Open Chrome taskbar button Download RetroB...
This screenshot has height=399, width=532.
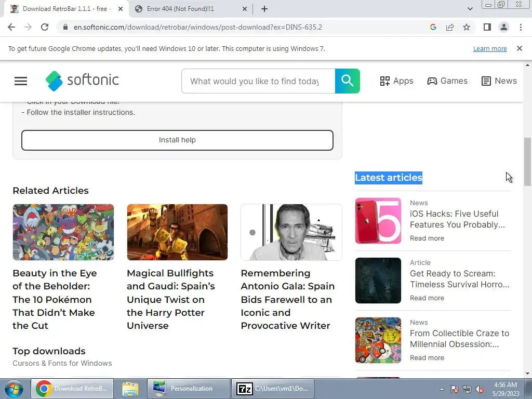[72, 389]
